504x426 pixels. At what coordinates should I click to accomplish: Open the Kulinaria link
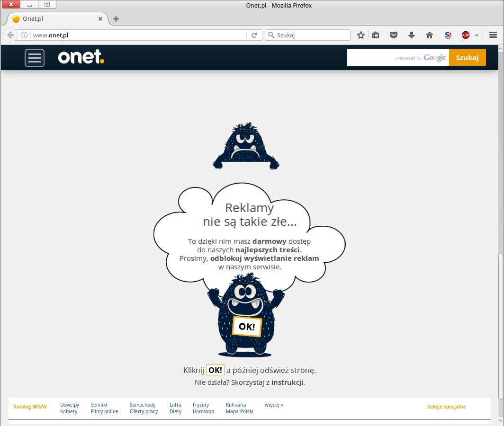pyautogui.click(x=236, y=405)
